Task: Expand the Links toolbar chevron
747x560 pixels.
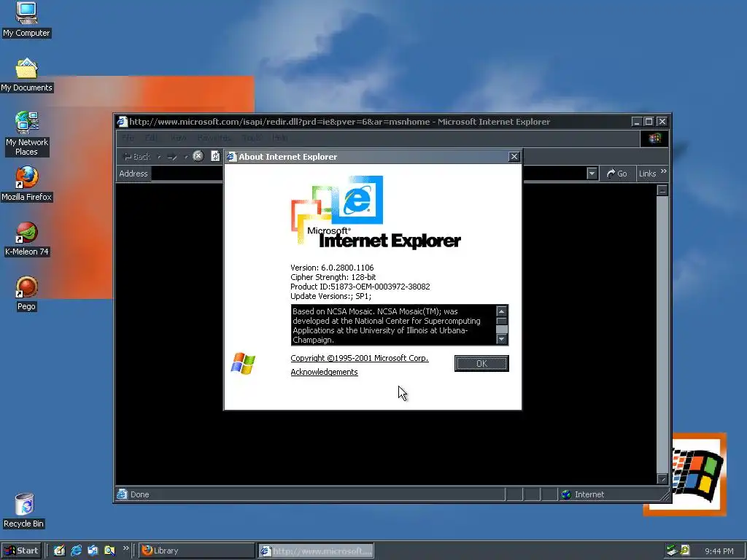Action: pos(664,171)
